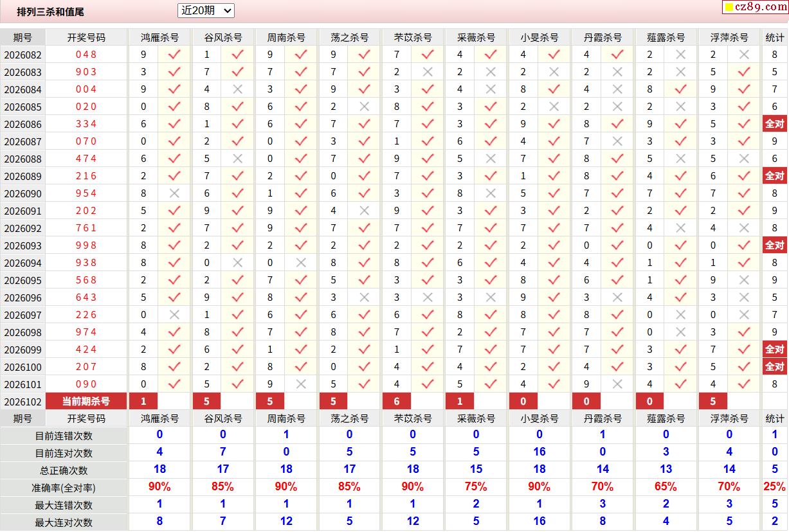
Task: Click 浮萍 check mark in row 2026101
Action: pyautogui.click(x=744, y=384)
